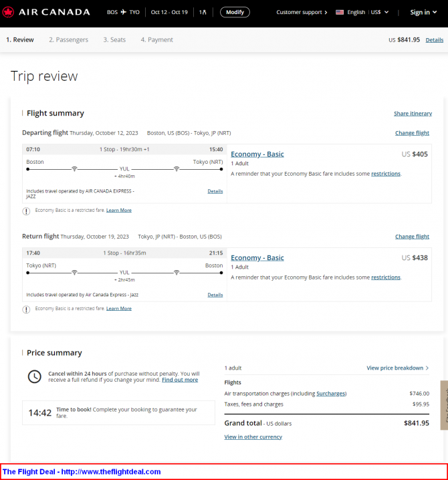Click the 14:42 booking countdown timer
The height and width of the screenshot is (480, 448).
[40, 413]
